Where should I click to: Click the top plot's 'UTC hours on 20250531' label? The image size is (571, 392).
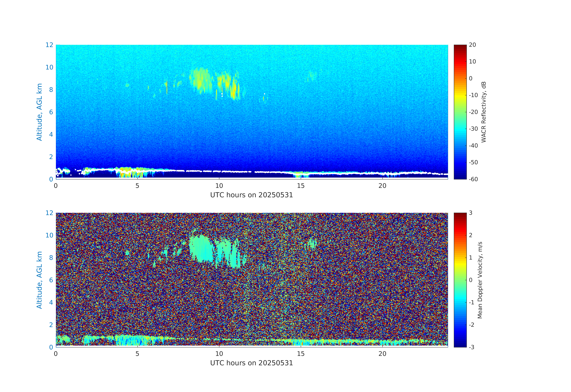[x=251, y=195]
